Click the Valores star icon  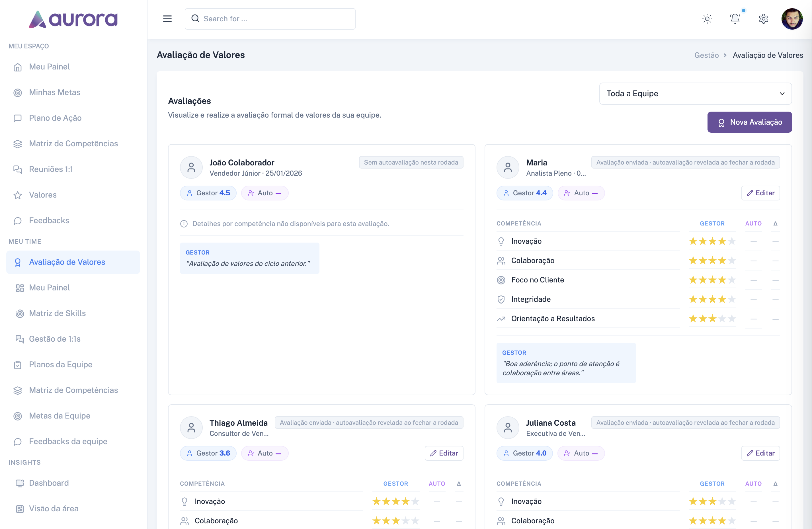tap(18, 195)
